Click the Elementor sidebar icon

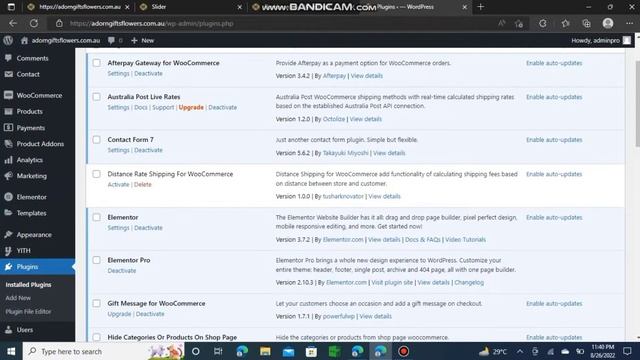pos(8,197)
